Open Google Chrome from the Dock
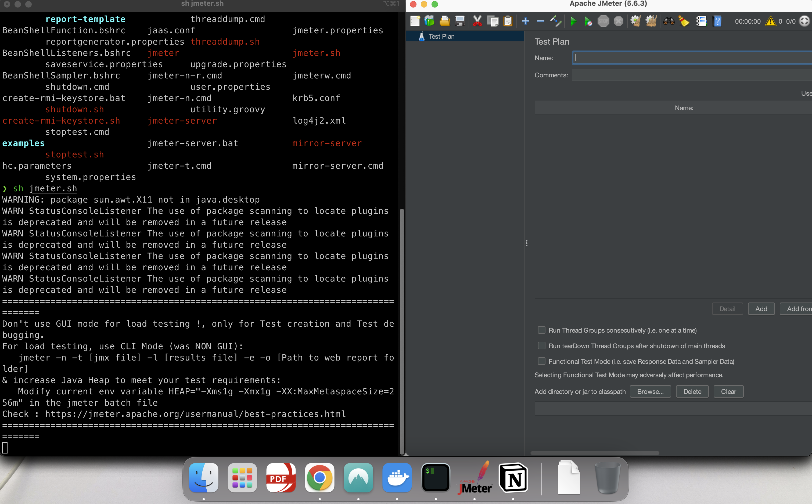 (x=320, y=478)
